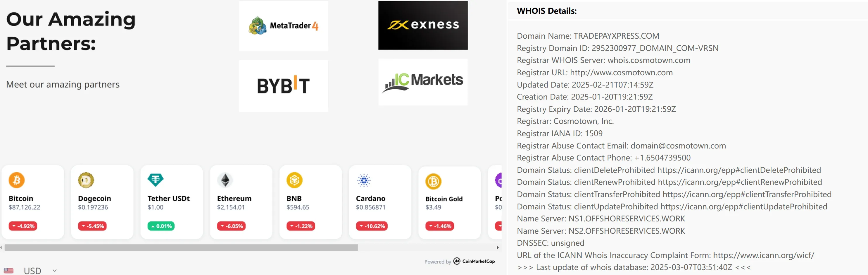Click the Cardano -10.62% change badge
Screen dimensions: 868x275
tap(372, 226)
